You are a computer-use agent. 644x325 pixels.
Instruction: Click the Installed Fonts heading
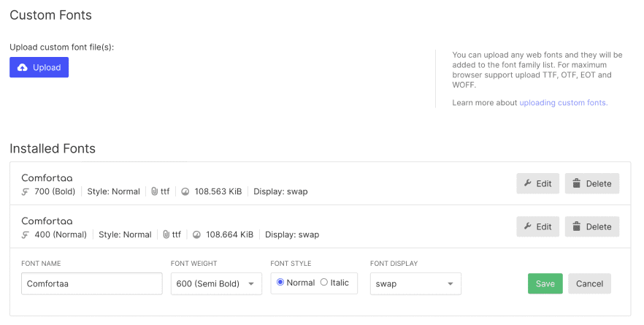pyautogui.click(x=53, y=148)
